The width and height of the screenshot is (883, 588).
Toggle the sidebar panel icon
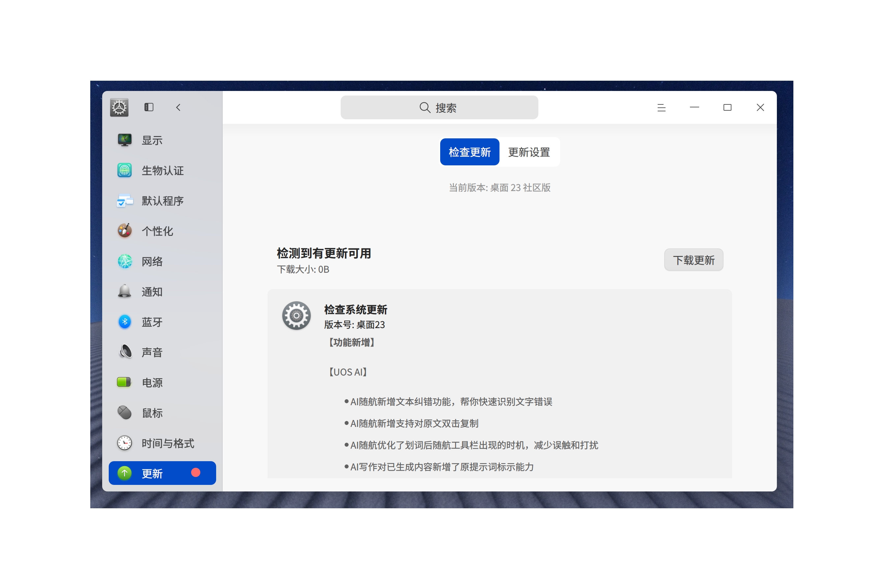tap(149, 107)
